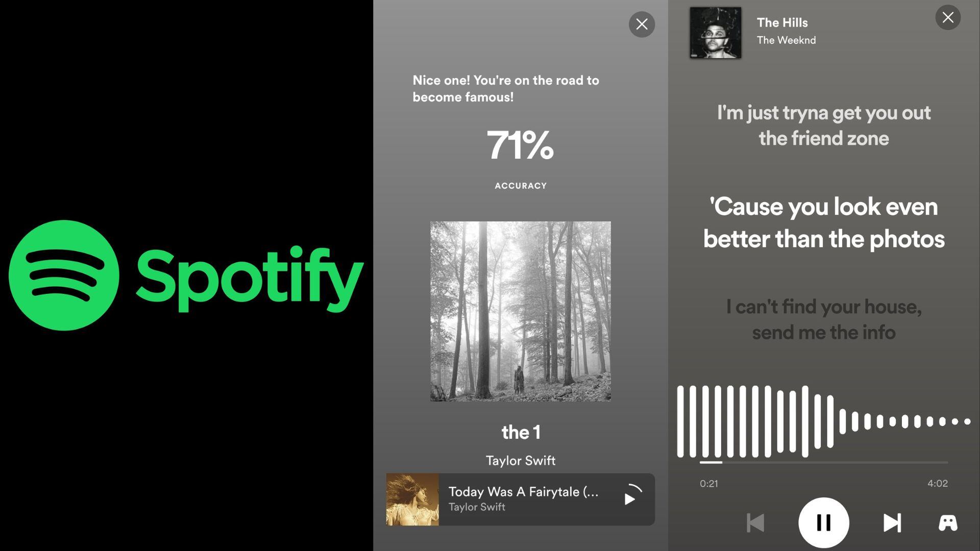980x551 pixels.
Task: Click the audio waveform visualizer
Action: [823, 421]
